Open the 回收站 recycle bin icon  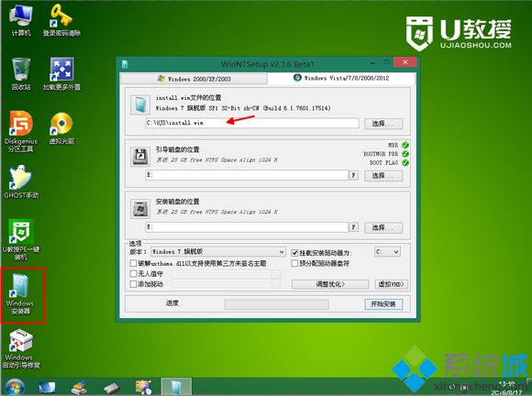pos(21,74)
